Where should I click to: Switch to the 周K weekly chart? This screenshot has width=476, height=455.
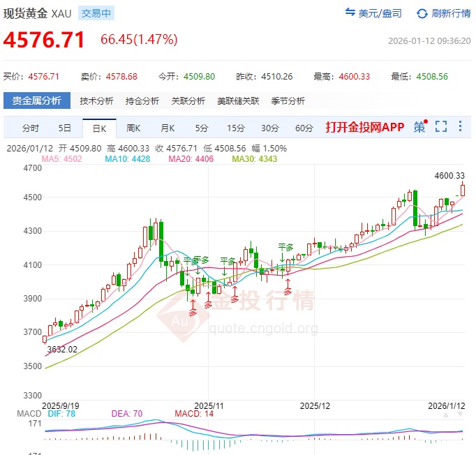coord(133,128)
